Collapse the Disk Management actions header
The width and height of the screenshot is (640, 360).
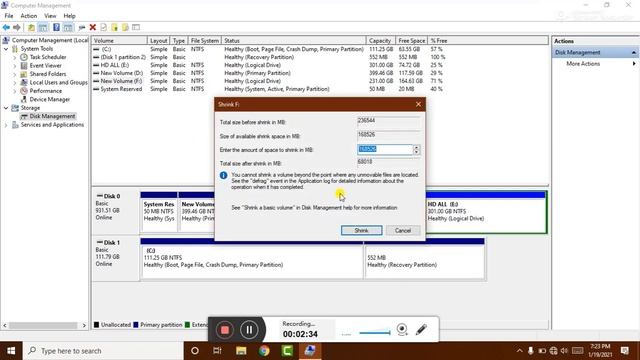pyautogui.click(x=633, y=53)
